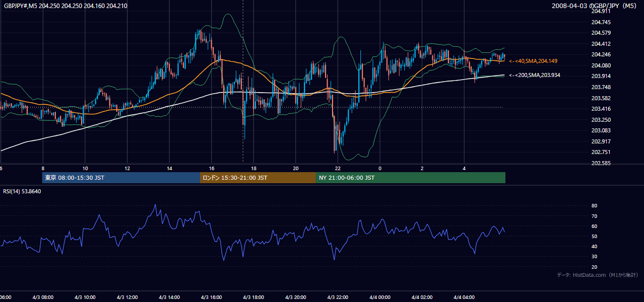
Task: Click RSI scale label 40
Action: click(594, 246)
